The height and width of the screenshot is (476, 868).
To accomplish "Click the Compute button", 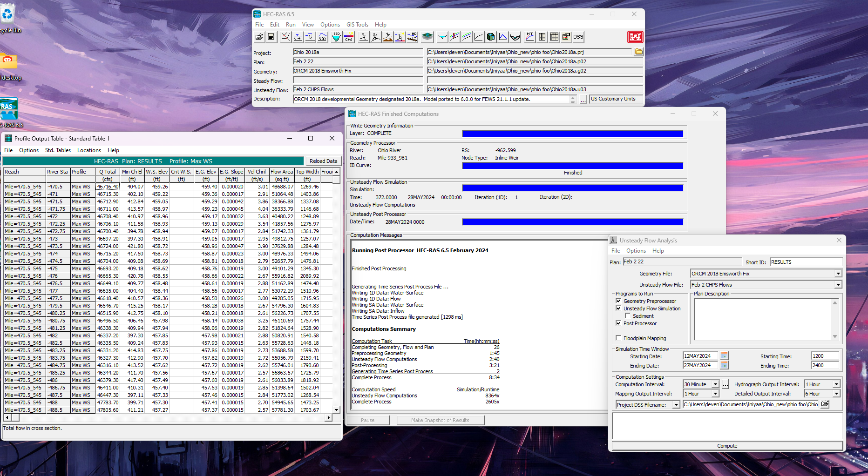I will (x=727, y=446).
